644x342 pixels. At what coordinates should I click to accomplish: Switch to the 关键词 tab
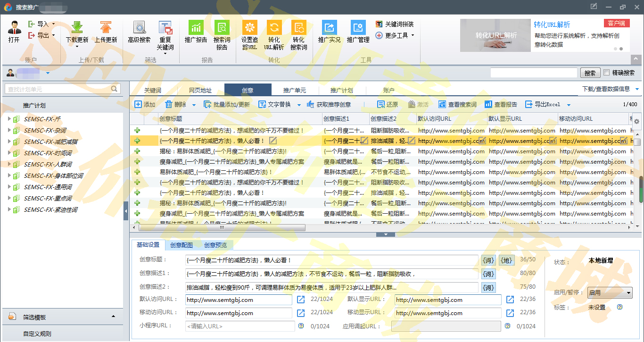[x=153, y=91]
